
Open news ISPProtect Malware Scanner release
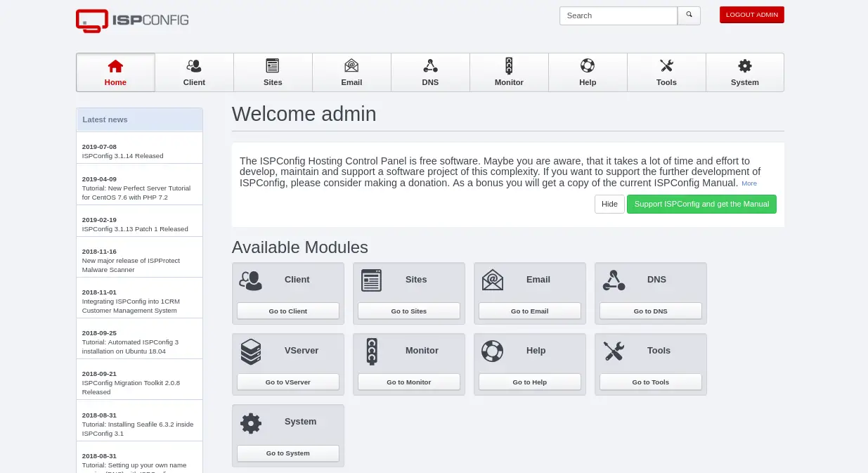(131, 265)
